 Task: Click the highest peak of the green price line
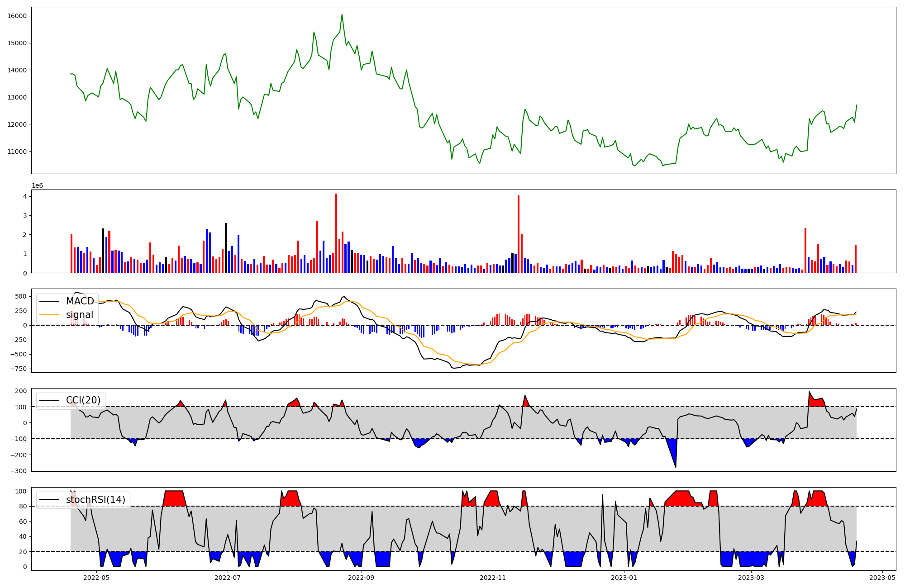point(342,14)
